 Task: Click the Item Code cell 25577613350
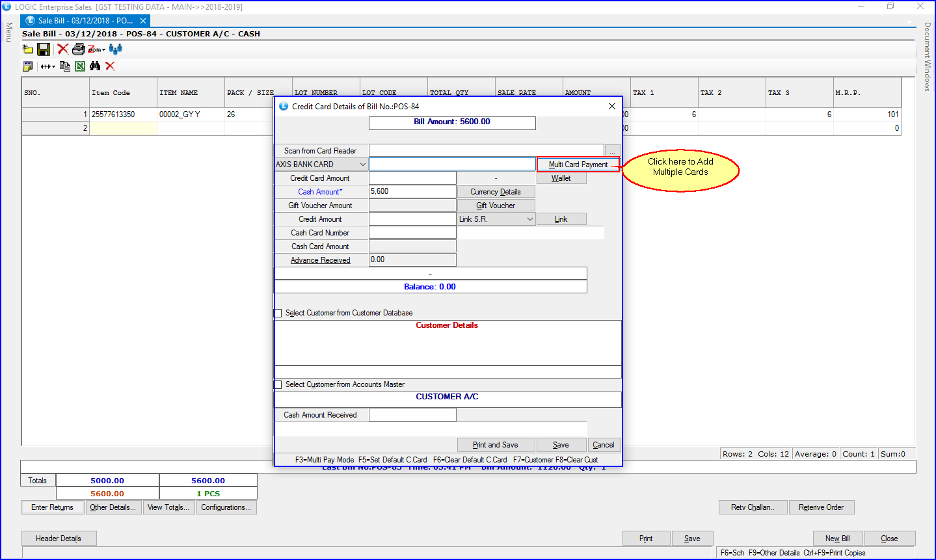click(x=123, y=114)
